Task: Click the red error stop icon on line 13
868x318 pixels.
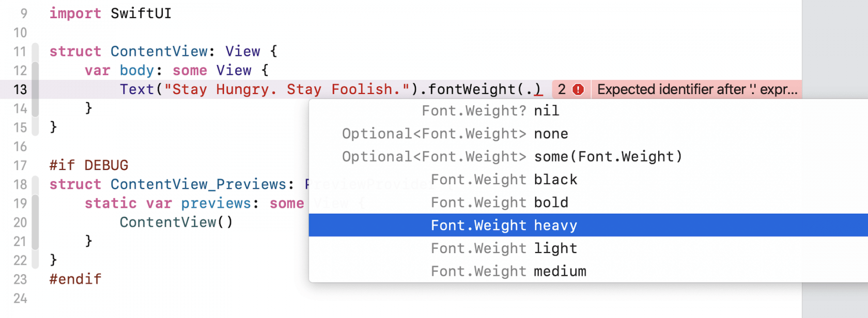Action: click(x=578, y=89)
